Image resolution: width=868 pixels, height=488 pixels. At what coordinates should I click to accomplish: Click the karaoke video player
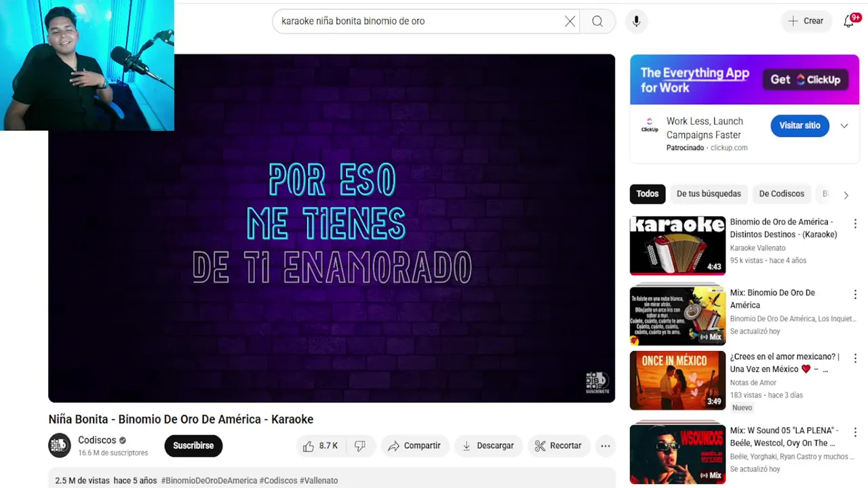tap(332, 228)
